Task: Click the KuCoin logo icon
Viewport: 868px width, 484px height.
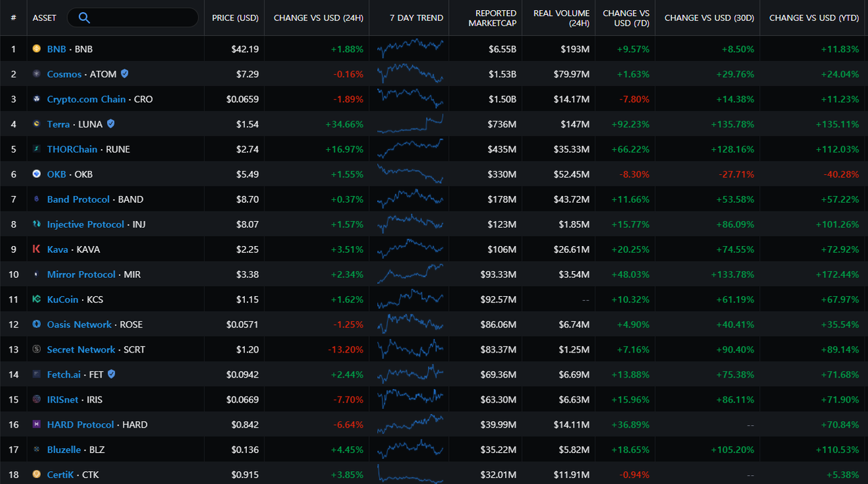Action: click(37, 300)
